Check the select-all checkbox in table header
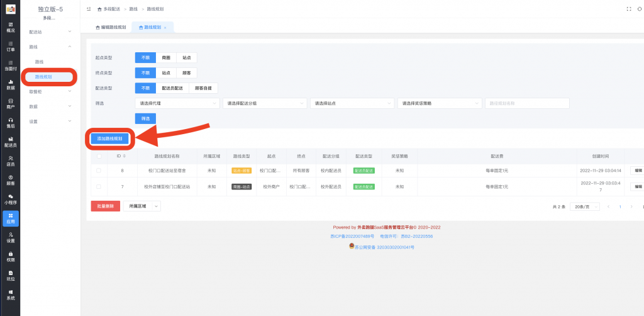This screenshot has height=316, width=644. pyautogui.click(x=99, y=156)
